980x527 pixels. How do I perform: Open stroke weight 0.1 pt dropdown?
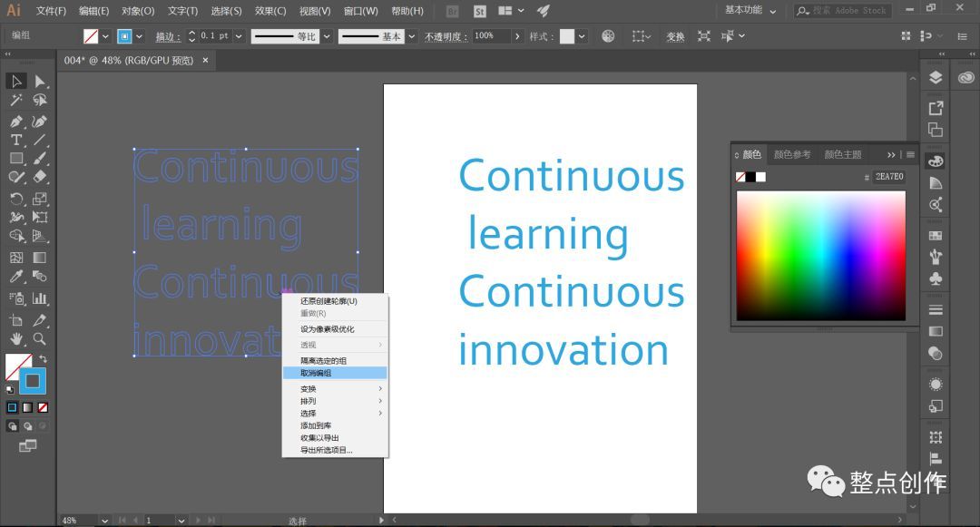click(238, 36)
